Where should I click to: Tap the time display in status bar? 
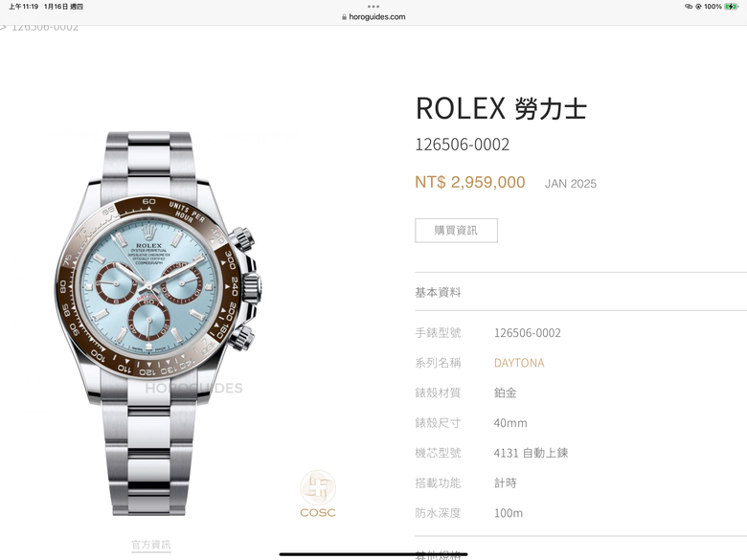[23, 7]
